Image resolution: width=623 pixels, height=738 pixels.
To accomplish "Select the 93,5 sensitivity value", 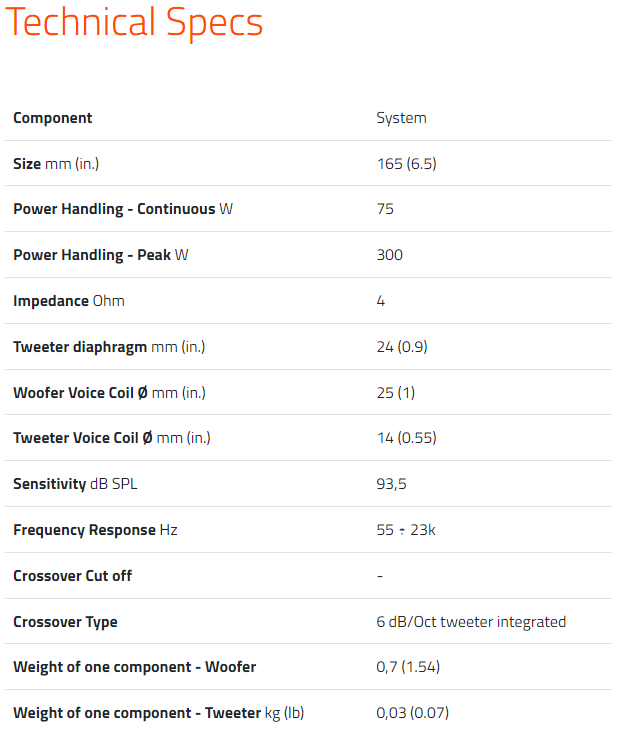I will 391,484.
